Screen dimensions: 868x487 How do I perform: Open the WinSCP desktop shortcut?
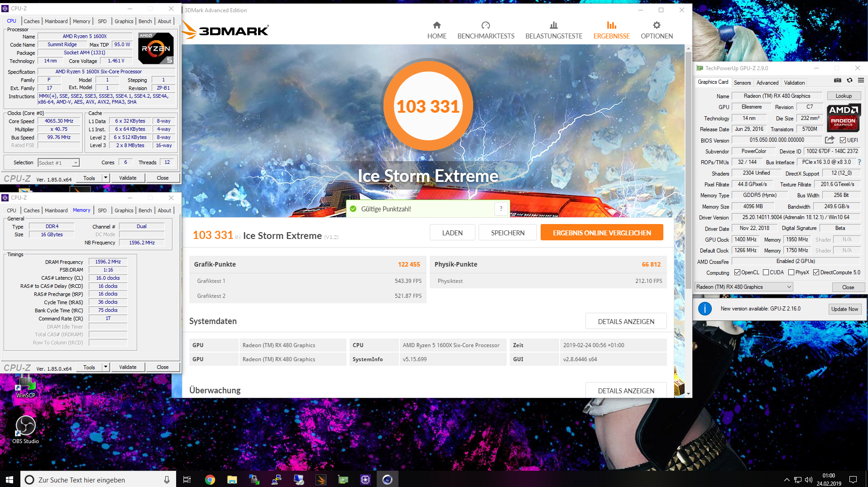pyautogui.click(x=25, y=386)
